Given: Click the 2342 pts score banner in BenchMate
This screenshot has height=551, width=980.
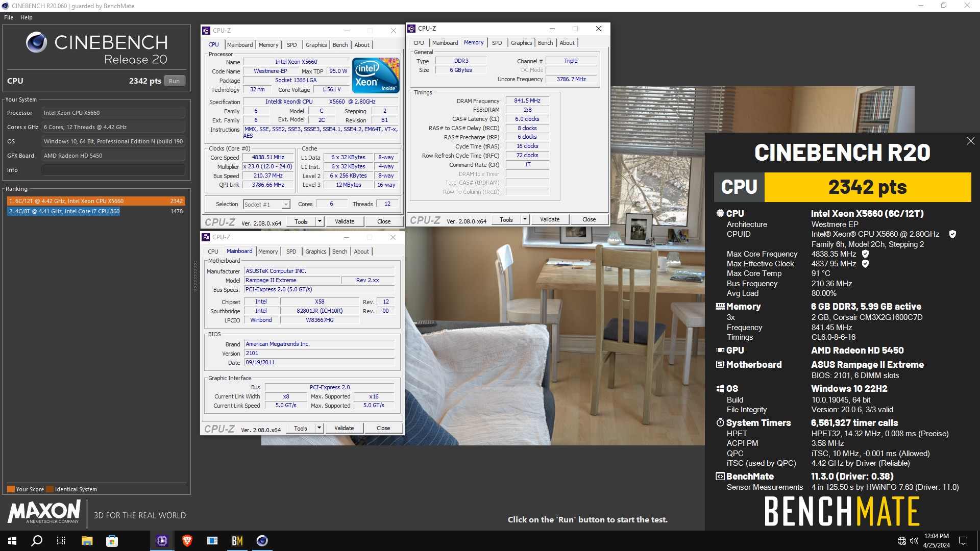Looking at the screenshot, I should pyautogui.click(x=867, y=187).
